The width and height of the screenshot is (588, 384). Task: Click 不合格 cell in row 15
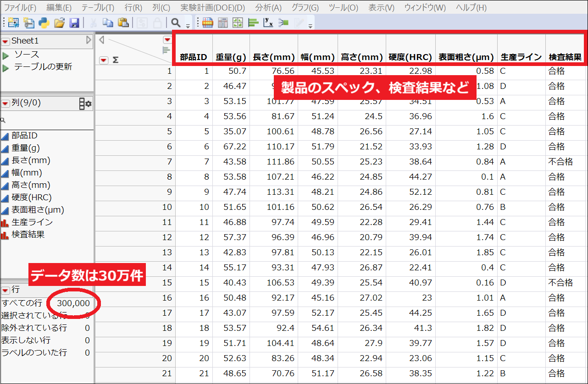[561, 283]
